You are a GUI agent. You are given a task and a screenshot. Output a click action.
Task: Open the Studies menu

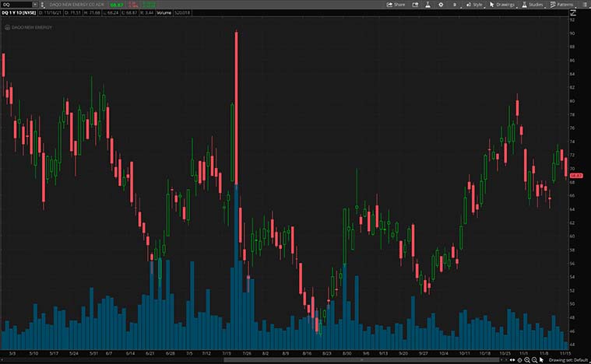532,5
